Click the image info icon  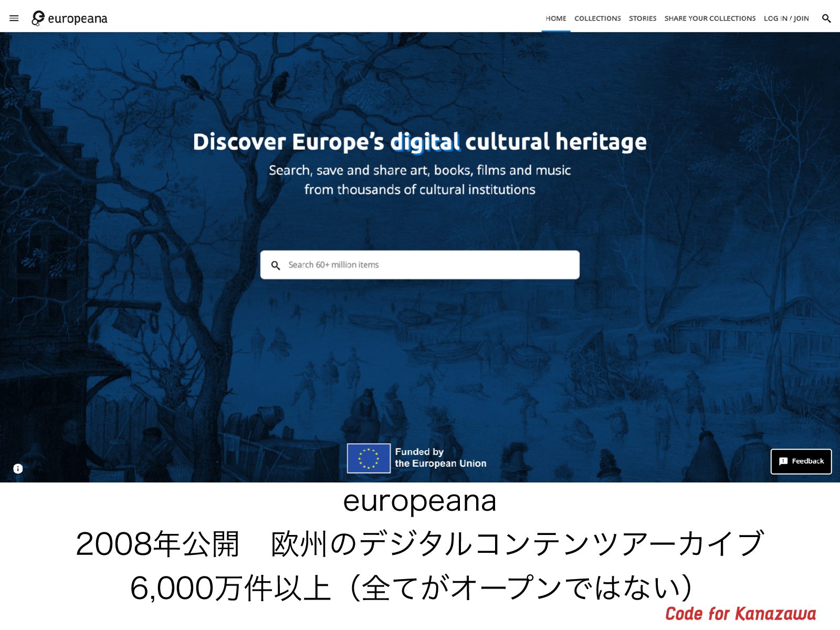click(18, 468)
